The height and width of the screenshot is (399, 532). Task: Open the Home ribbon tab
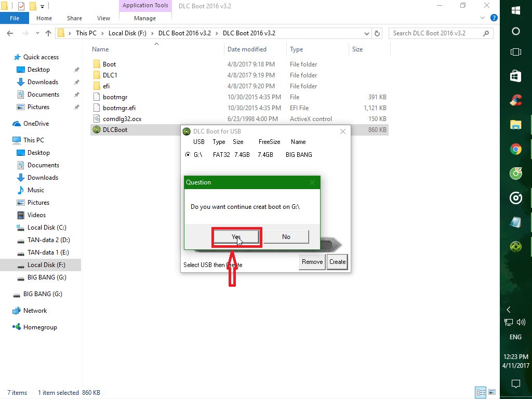pyautogui.click(x=44, y=18)
